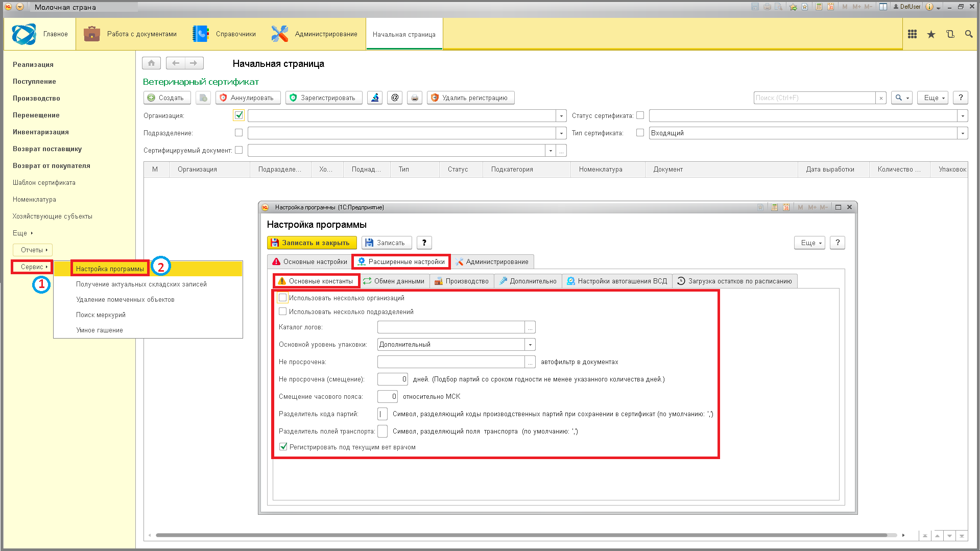Switch to 'Обмен данными' tab
980x551 pixels.
coord(394,281)
